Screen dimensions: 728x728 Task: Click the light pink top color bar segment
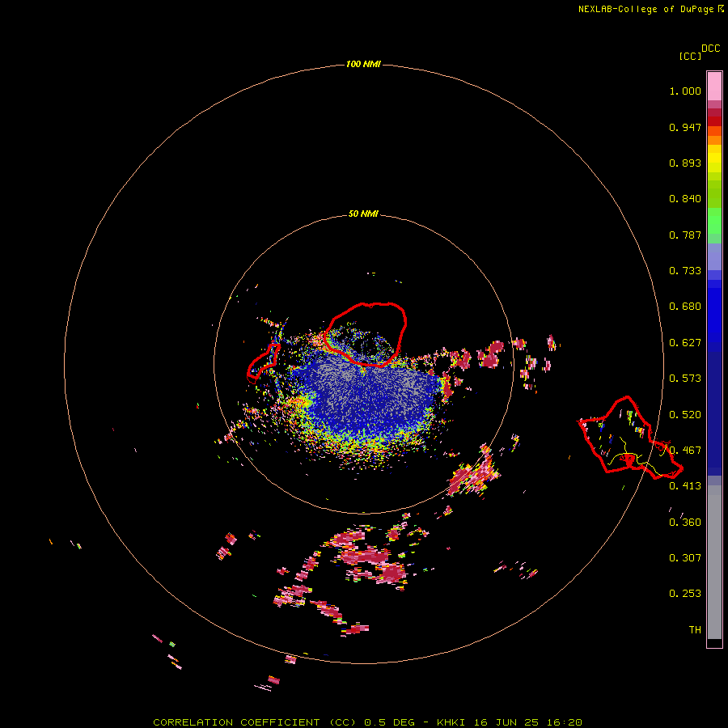pos(714,87)
